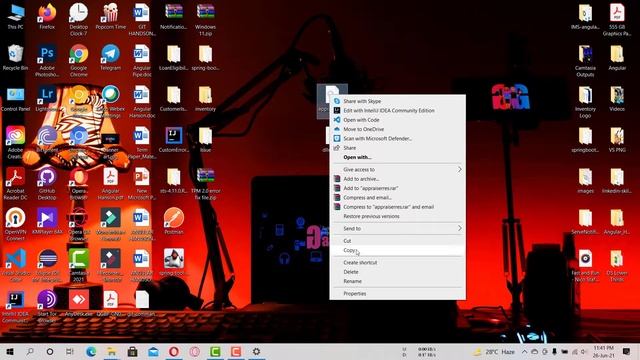Open File Explorer from taskbar

click(111, 351)
